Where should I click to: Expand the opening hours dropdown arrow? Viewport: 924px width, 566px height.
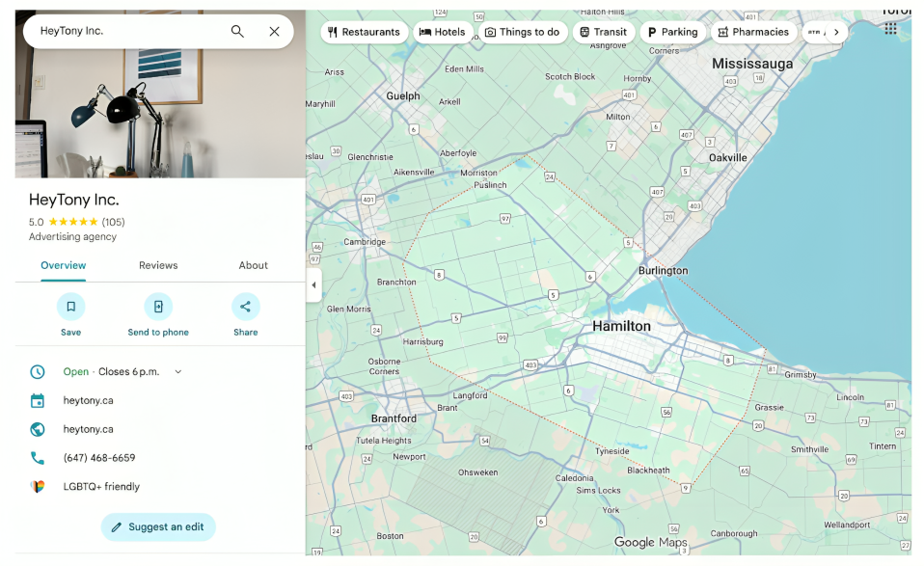178,372
